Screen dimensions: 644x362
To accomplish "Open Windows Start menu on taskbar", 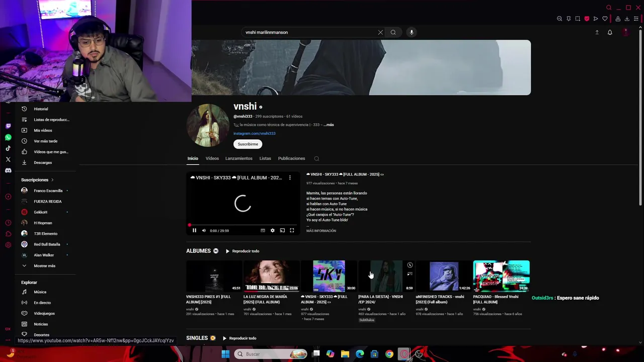I will [x=225, y=354].
